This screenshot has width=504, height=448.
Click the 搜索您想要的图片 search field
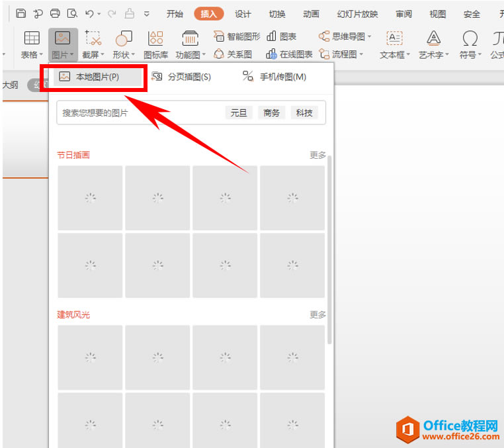(140, 113)
